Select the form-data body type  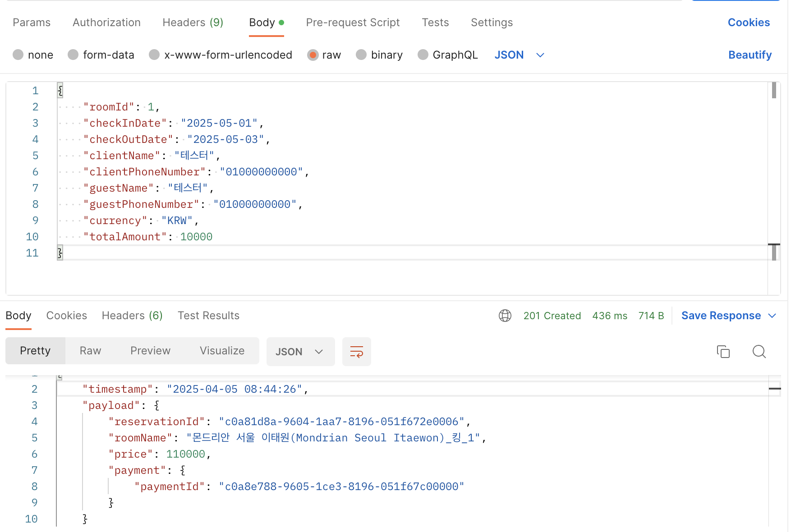point(101,55)
